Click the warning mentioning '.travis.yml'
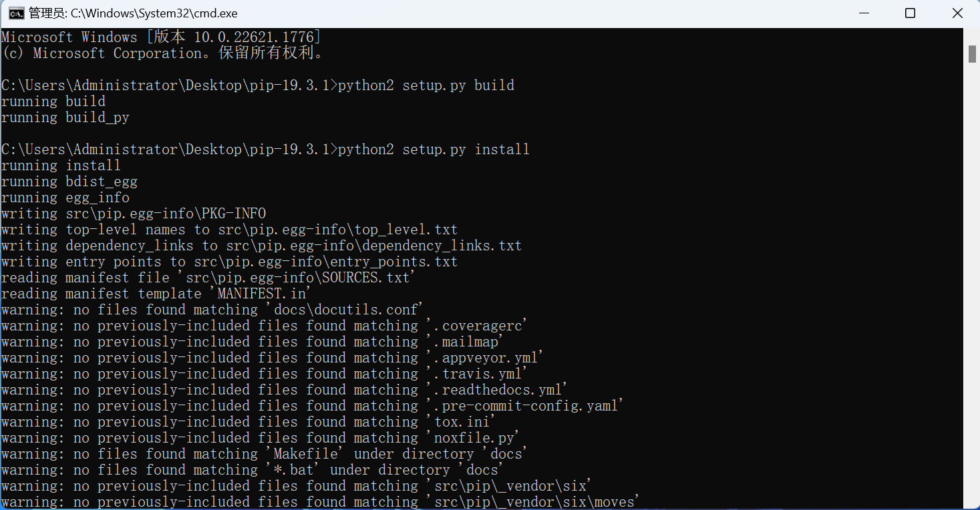Image resolution: width=980 pixels, height=510 pixels. coord(265,374)
